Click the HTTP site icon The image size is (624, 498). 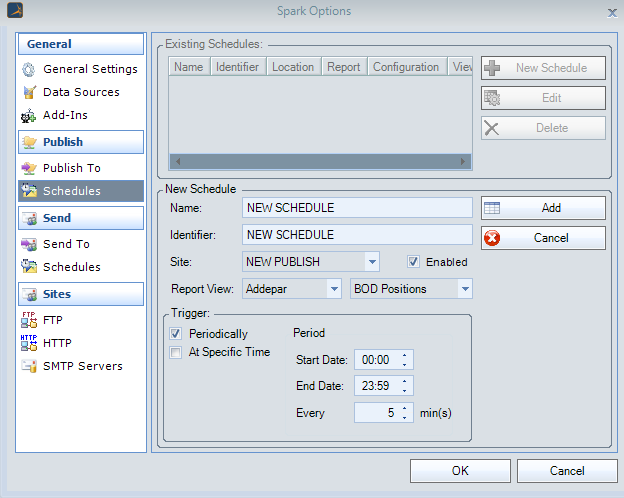point(29,343)
